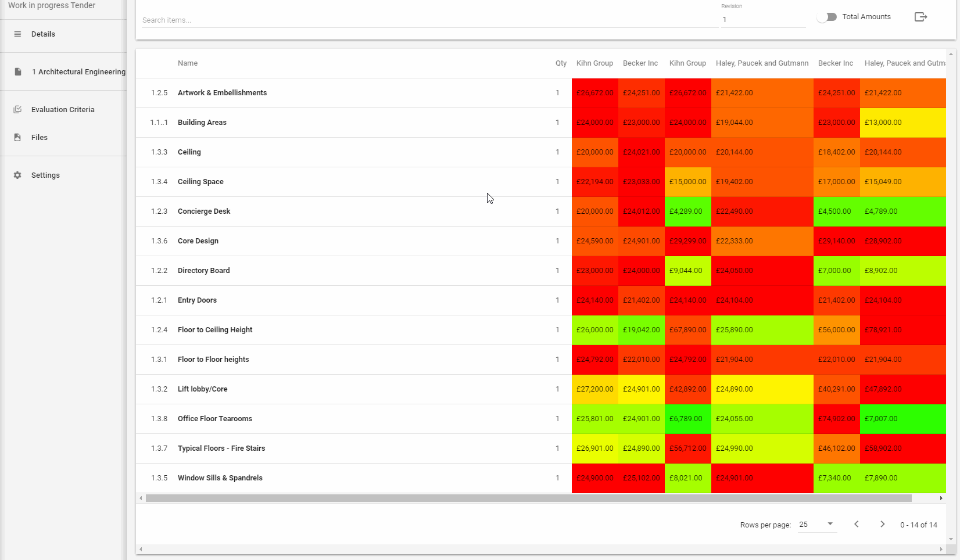Screen dimensions: 960x560
Task: Open Settings using the gear icon
Action: point(17,175)
